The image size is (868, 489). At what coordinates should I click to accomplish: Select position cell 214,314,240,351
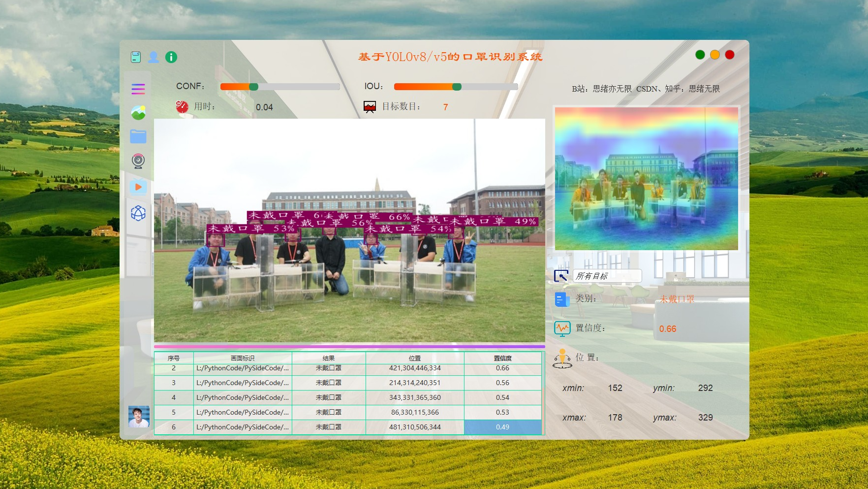click(415, 383)
